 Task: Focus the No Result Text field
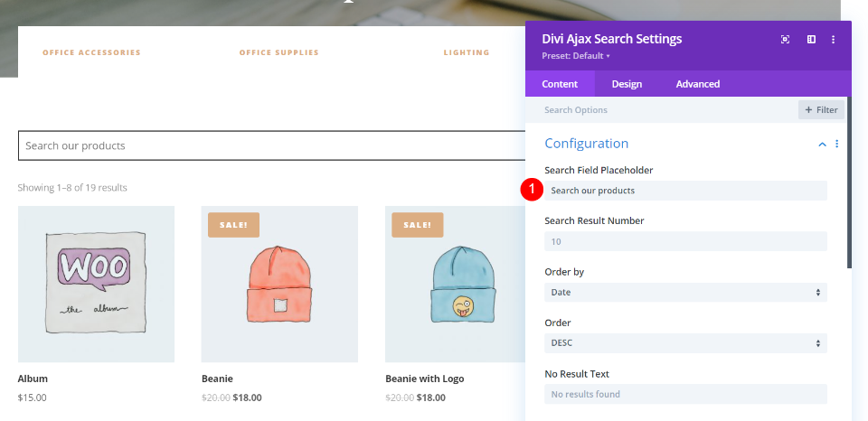tap(685, 394)
